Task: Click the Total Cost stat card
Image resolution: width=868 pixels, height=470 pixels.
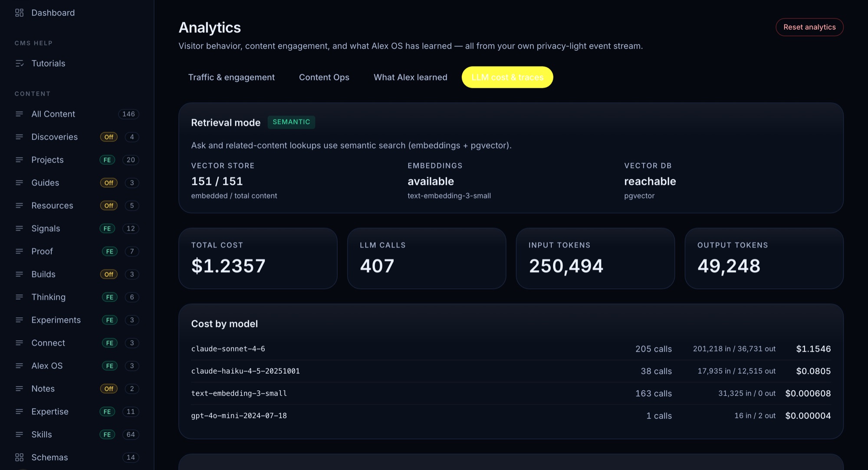Action: tap(258, 259)
